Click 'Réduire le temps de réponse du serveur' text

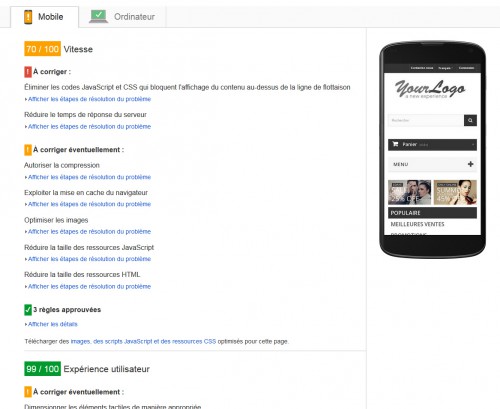tap(85, 115)
